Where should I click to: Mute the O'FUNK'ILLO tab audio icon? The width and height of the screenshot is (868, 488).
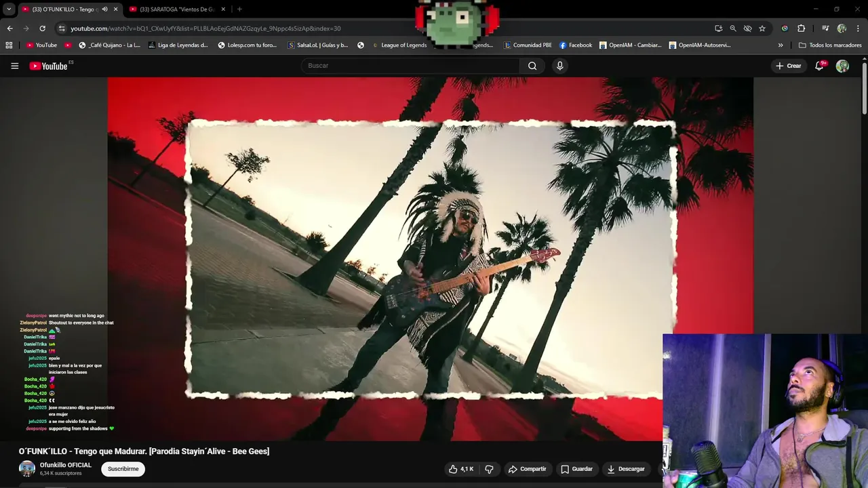click(104, 9)
